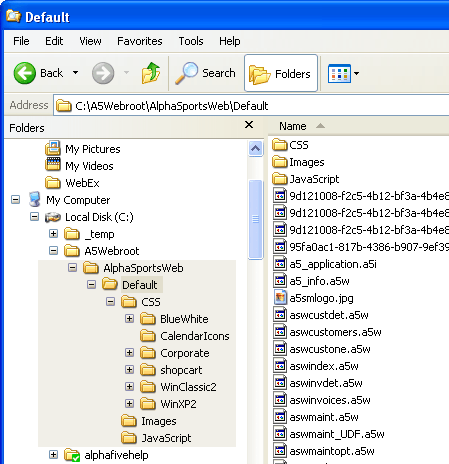The width and height of the screenshot is (449, 464).
Task: Open the Views dropdown arrow
Action: (x=356, y=73)
